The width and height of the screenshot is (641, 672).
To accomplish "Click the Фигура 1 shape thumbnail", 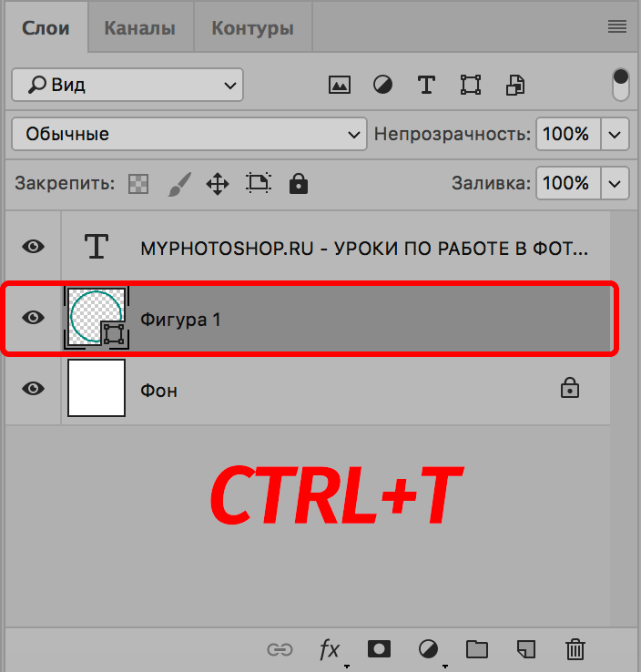I will (x=97, y=318).
